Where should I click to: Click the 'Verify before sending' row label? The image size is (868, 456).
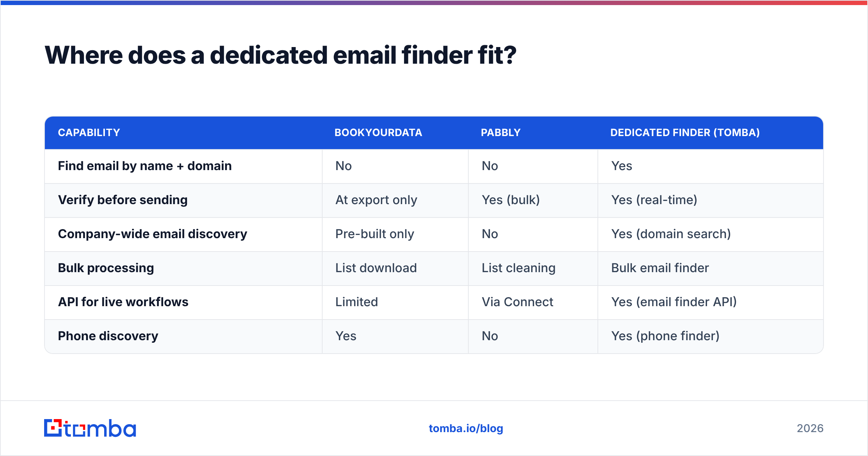click(x=123, y=200)
